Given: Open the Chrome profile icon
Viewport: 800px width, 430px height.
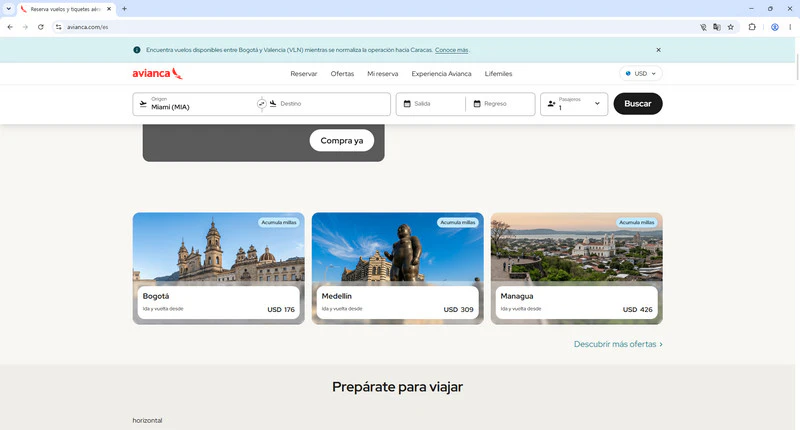Looking at the screenshot, I should click(774, 27).
